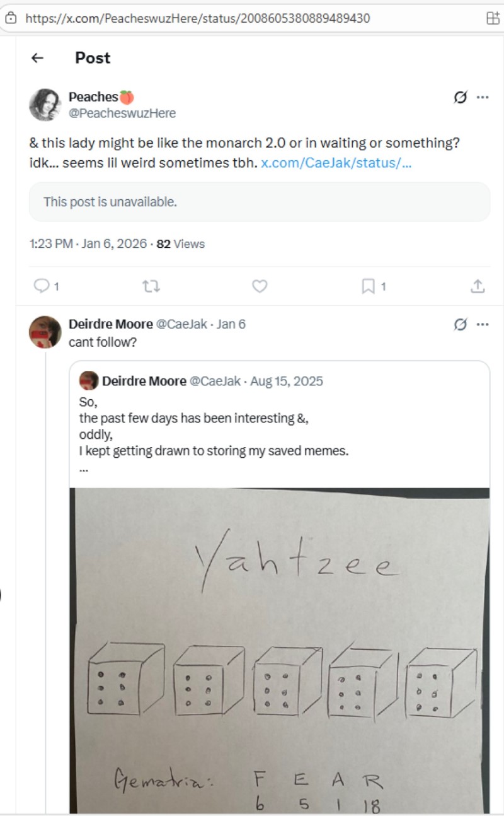Reply to Peaches' post via comment icon
Viewport: 504px width, 816px height.
click(x=42, y=286)
